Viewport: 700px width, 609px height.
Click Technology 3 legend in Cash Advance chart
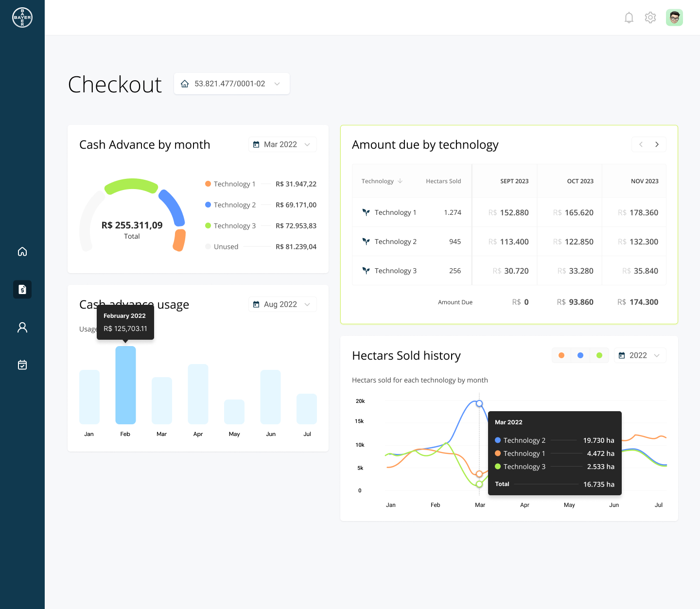click(x=230, y=226)
